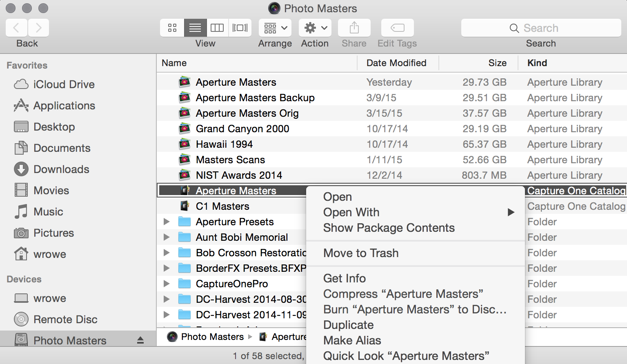Select the Hawaii 1994 library

pyautogui.click(x=392, y=144)
